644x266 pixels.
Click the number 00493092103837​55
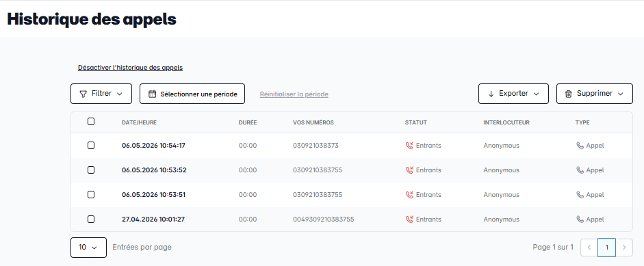[324, 220]
